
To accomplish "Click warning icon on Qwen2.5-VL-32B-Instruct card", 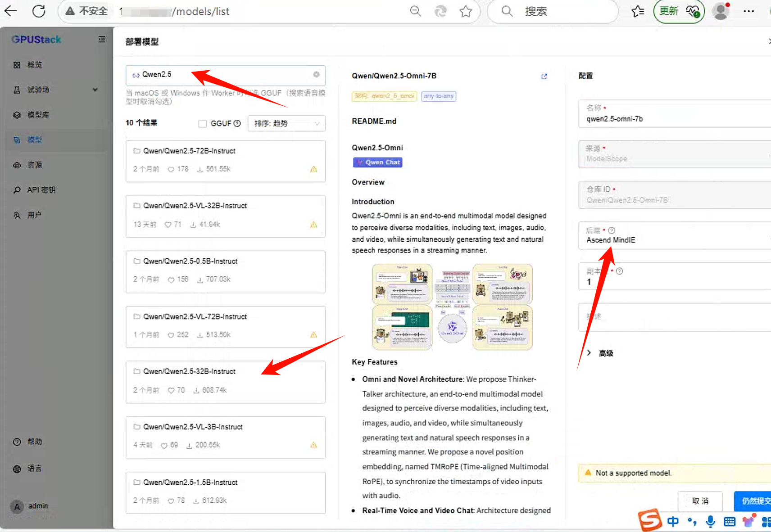I will 313,225.
